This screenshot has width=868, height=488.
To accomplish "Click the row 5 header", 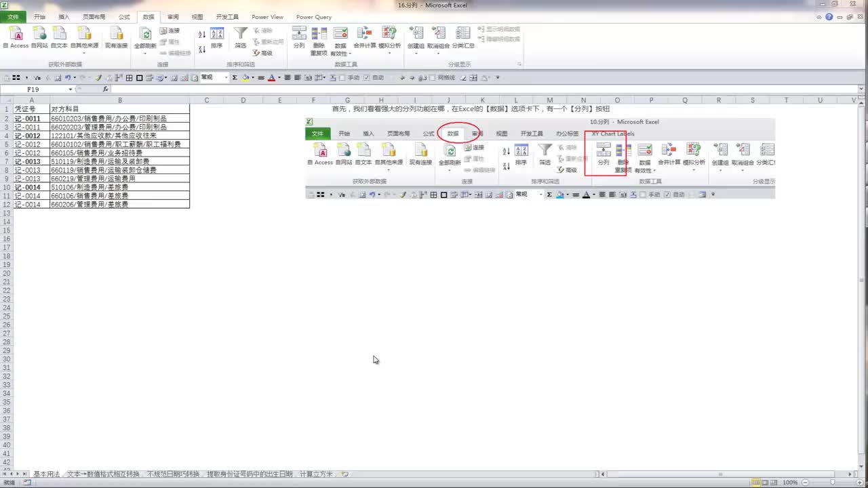I will tap(6, 144).
